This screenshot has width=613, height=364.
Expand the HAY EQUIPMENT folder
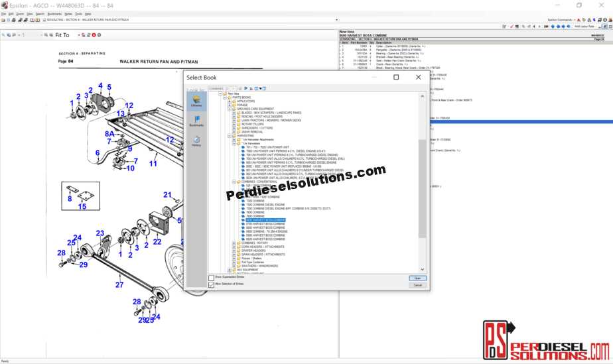pyautogui.click(x=230, y=270)
